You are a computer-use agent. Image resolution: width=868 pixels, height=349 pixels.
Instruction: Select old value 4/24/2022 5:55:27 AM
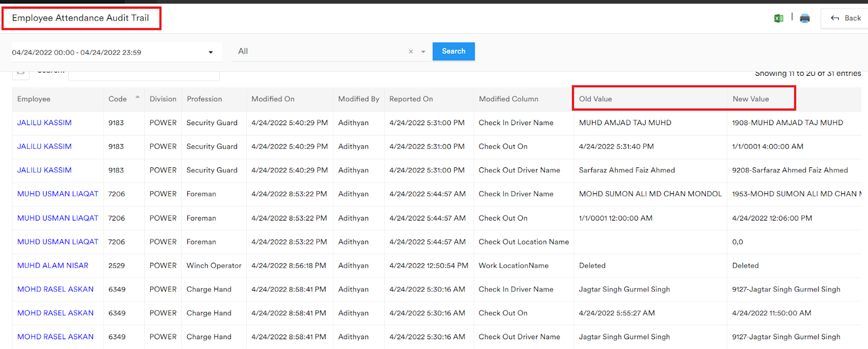tap(617, 313)
